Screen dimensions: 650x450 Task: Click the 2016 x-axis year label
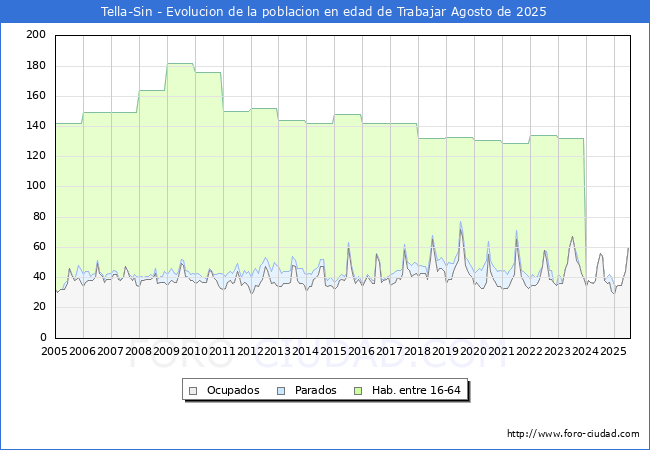tap(361, 351)
